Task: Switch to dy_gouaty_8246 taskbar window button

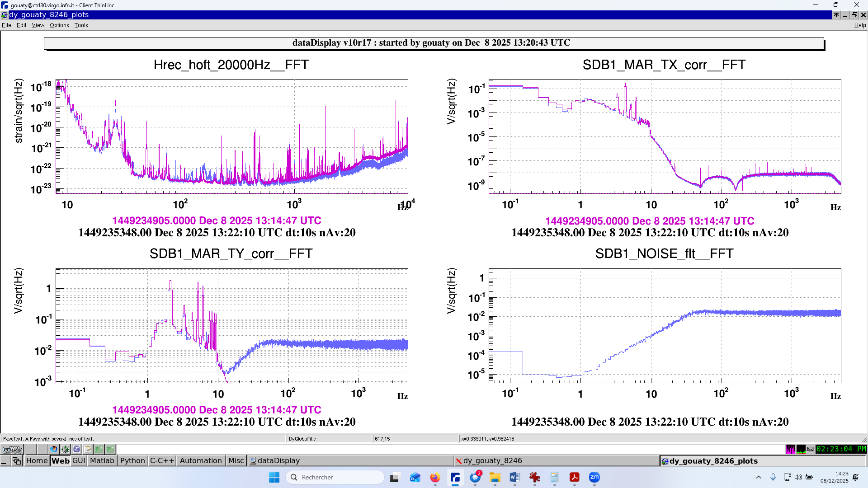Action: (492, 460)
